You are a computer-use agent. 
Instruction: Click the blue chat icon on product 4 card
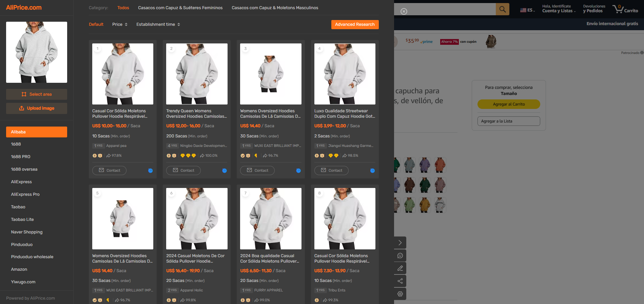372,171
